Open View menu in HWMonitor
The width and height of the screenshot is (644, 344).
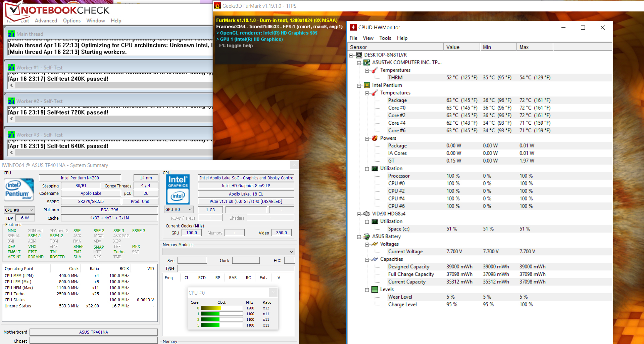click(x=368, y=38)
